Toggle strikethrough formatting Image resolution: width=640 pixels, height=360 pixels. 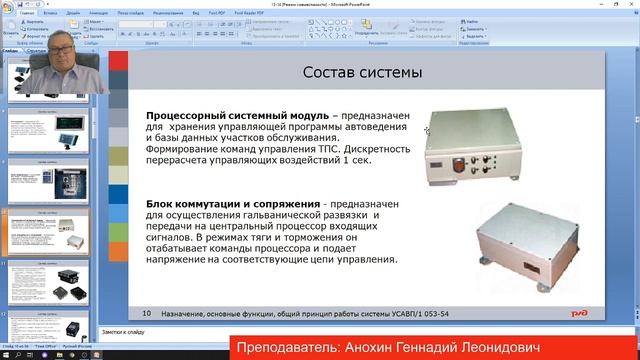pyautogui.click(x=146, y=34)
